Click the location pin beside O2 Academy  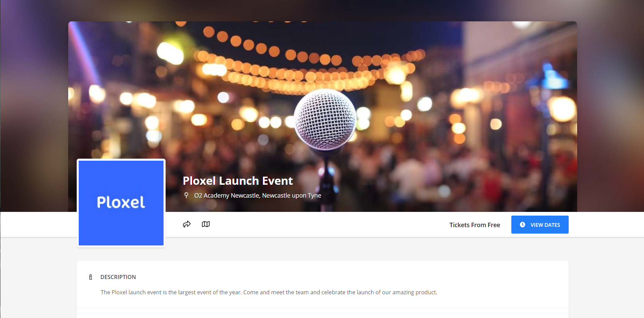point(186,195)
